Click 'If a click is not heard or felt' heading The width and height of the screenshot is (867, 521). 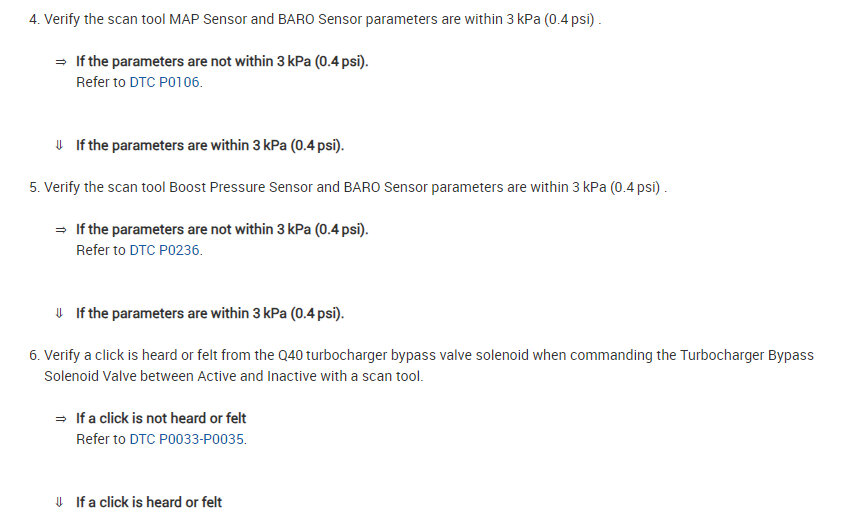(161, 419)
